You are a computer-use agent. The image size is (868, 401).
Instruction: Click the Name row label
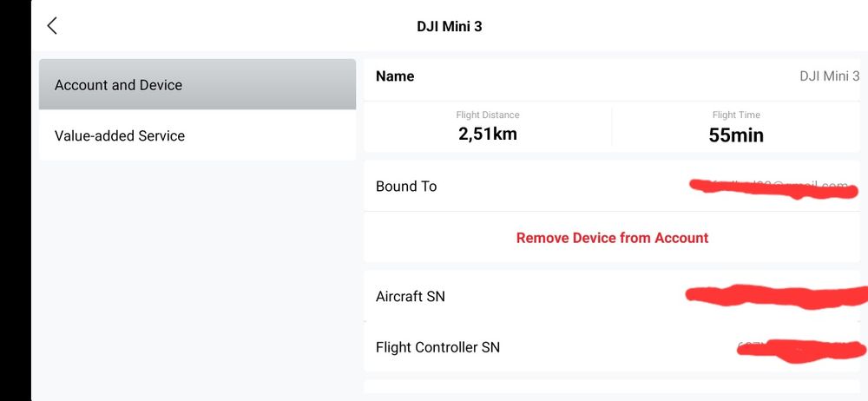395,76
